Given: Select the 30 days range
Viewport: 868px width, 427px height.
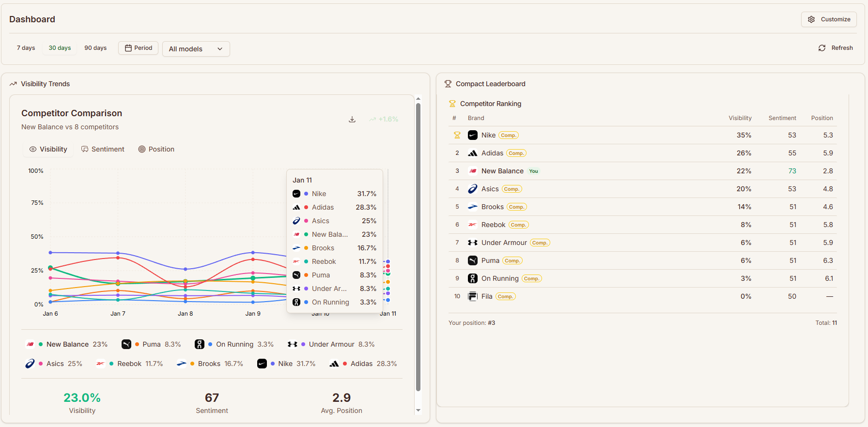Looking at the screenshot, I should coord(60,48).
